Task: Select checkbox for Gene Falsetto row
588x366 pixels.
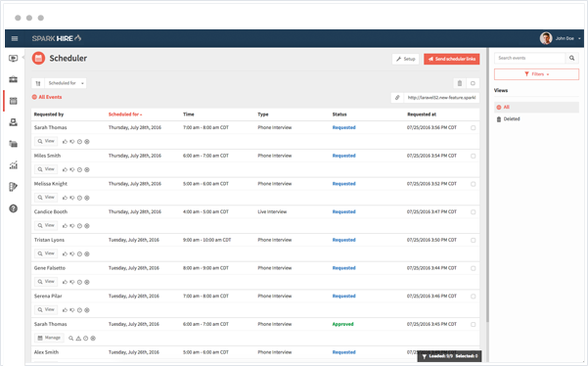Action: click(473, 268)
